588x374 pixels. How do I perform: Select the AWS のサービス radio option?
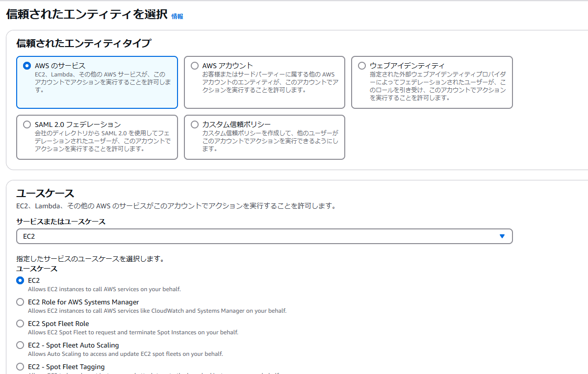click(27, 66)
